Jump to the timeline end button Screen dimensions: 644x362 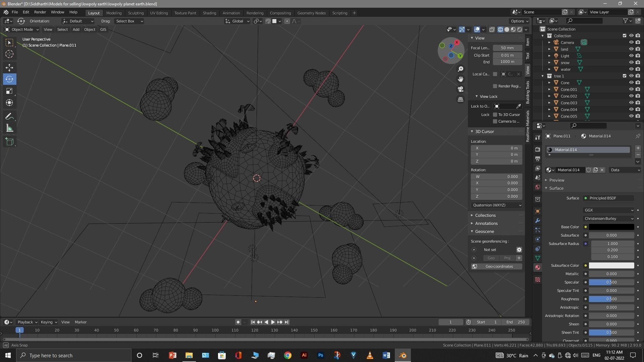[x=286, y=322]
